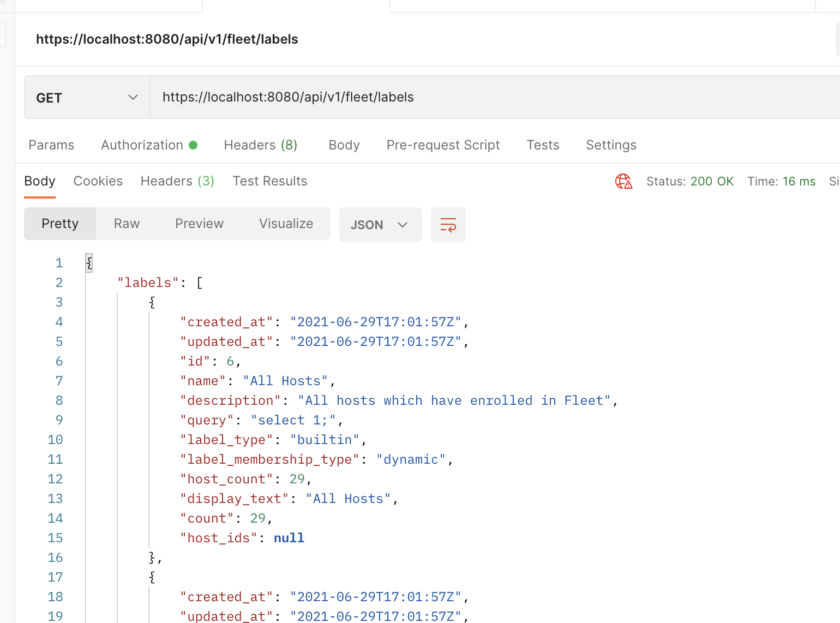
Task: Click the Status: 200 OK indicator
Action: coord(690,181)
